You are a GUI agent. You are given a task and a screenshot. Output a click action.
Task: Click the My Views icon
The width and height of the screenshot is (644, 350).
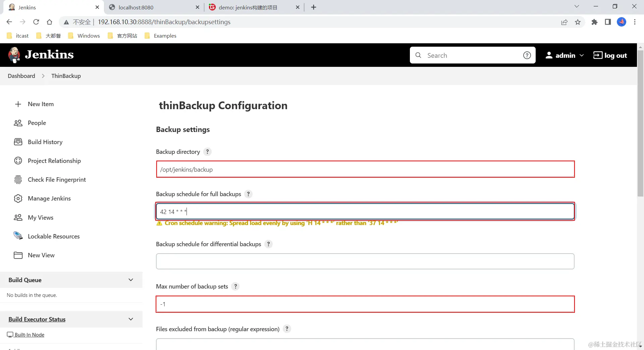(x=18, y=217)
